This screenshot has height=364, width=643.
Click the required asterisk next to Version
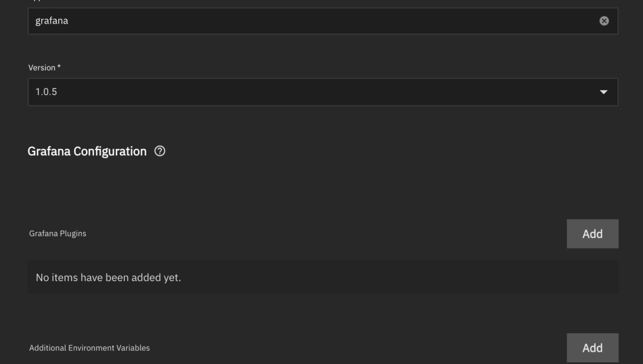pos(59,67)
